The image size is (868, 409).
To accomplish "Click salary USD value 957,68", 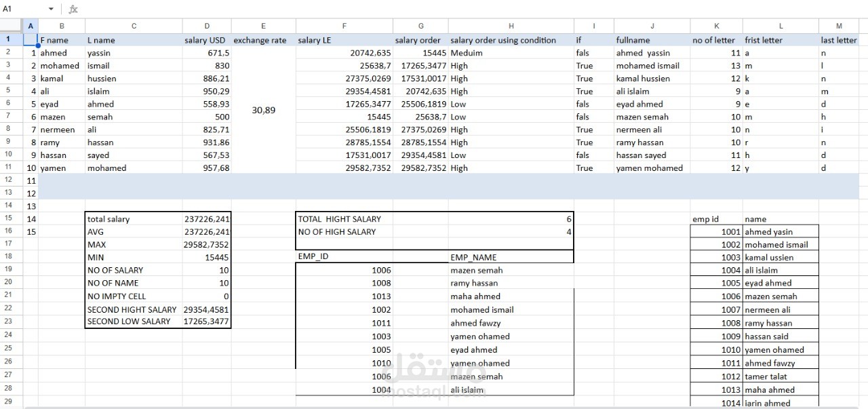I will [207, 168].
